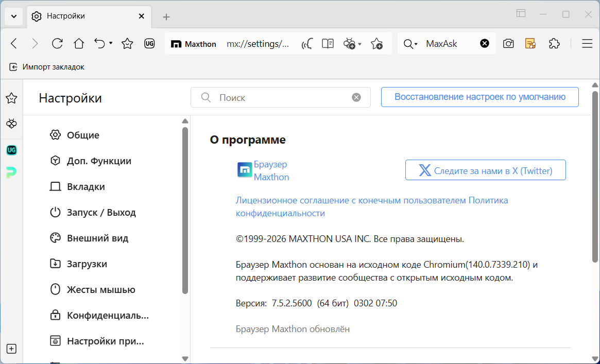
Task: Reload the page with refresh icon
Action: click(57, 44)
